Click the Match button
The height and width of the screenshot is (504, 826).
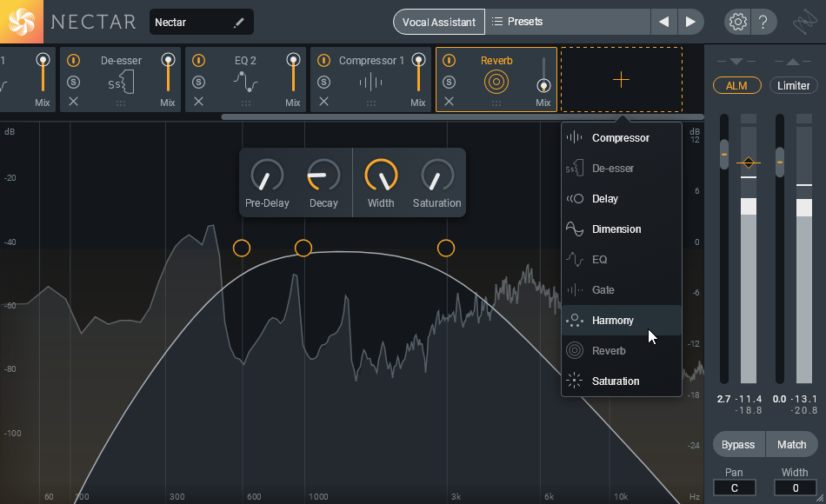point(792,445)
